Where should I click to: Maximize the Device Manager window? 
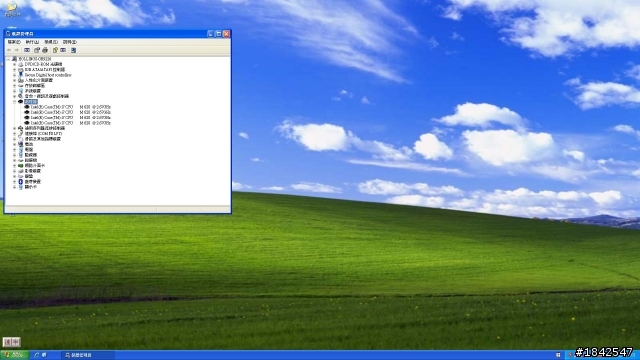click(x=218, y=34)
